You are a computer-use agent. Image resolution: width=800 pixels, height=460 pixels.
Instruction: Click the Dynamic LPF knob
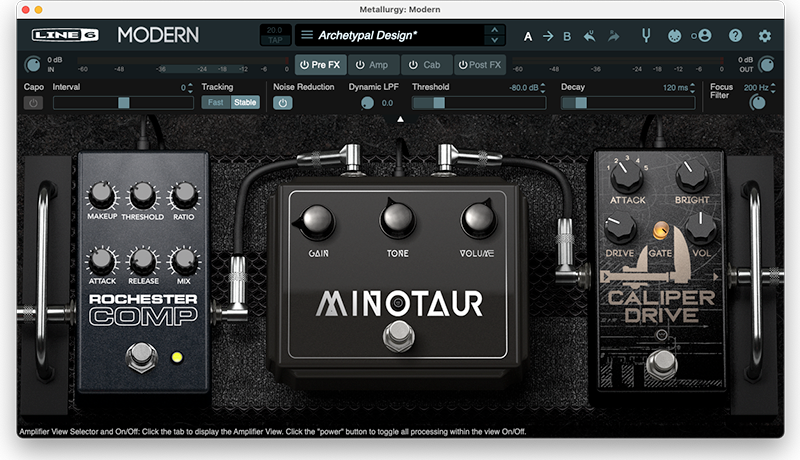367,103
